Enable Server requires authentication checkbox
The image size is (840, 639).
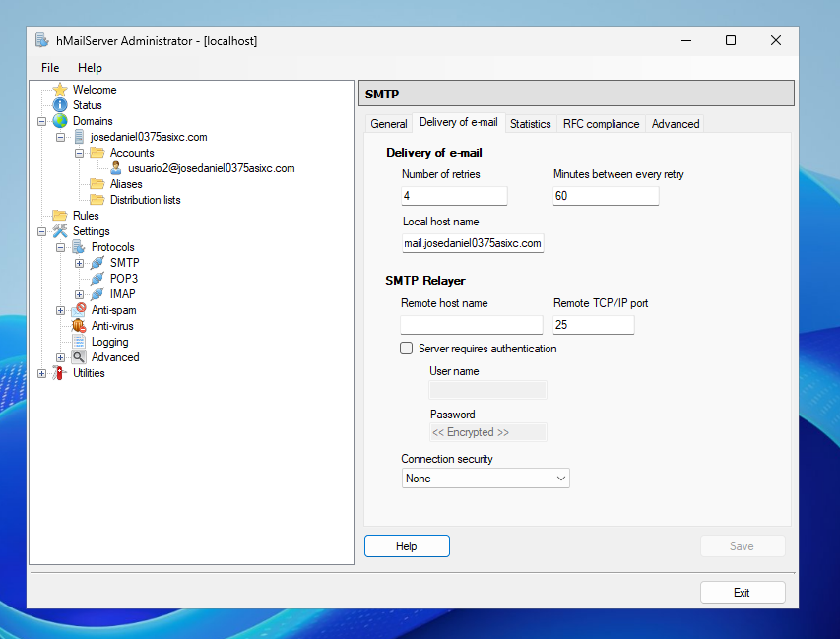(x=406, y=349)
